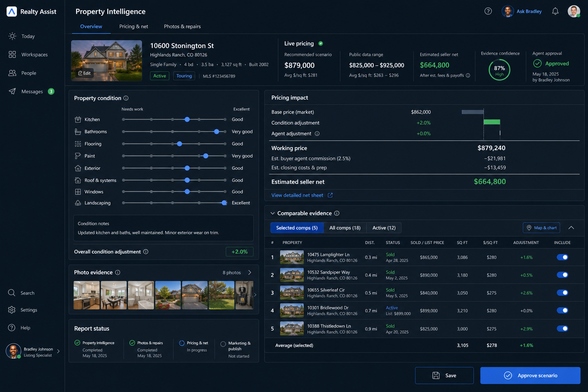Edit the property photo

pyautogui.click(x=85, y=73)
